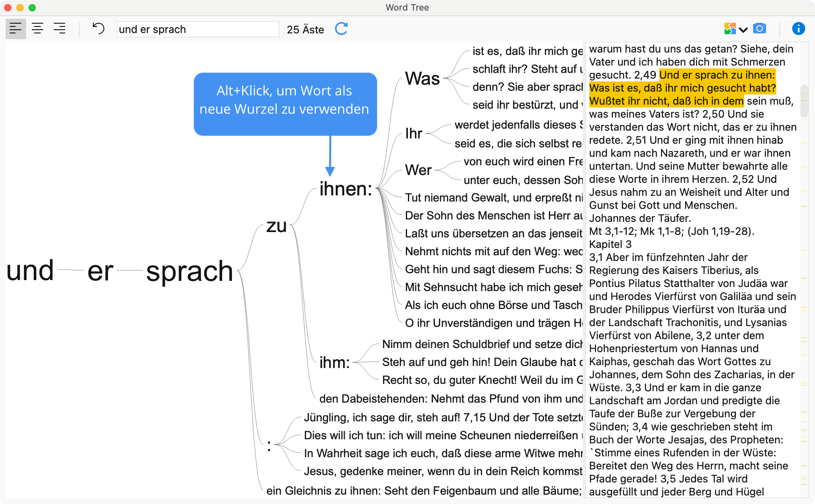The image size is (815, 504).
Task: Click the undo arrow icon
Action: point(98,29)
